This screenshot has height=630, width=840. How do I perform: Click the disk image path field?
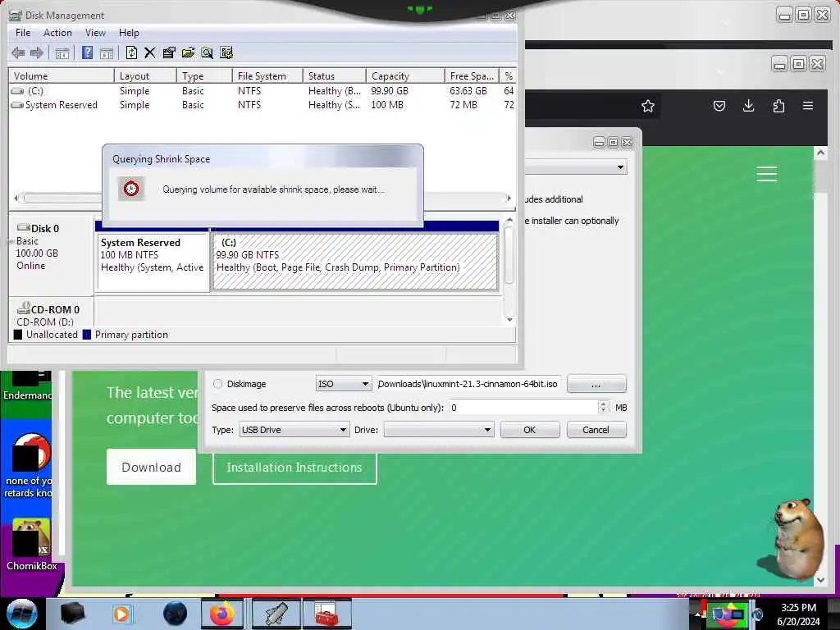pyautogui.click(x=468, y=384)
